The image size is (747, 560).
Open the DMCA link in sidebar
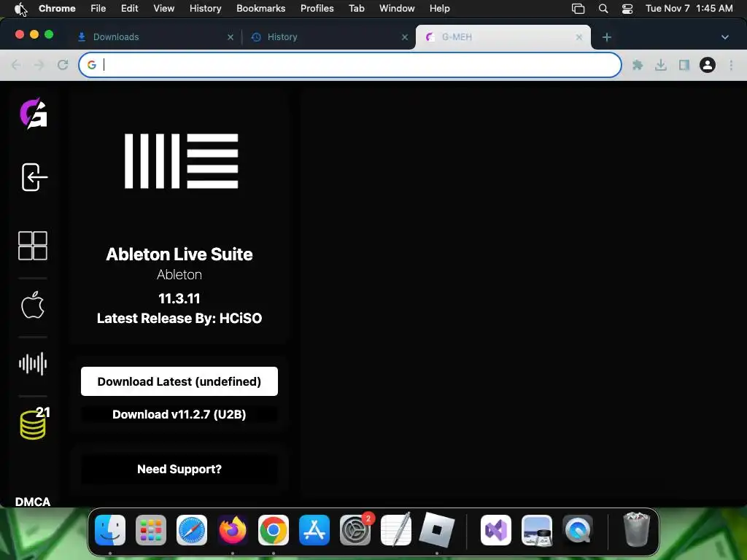pos(32,502)
